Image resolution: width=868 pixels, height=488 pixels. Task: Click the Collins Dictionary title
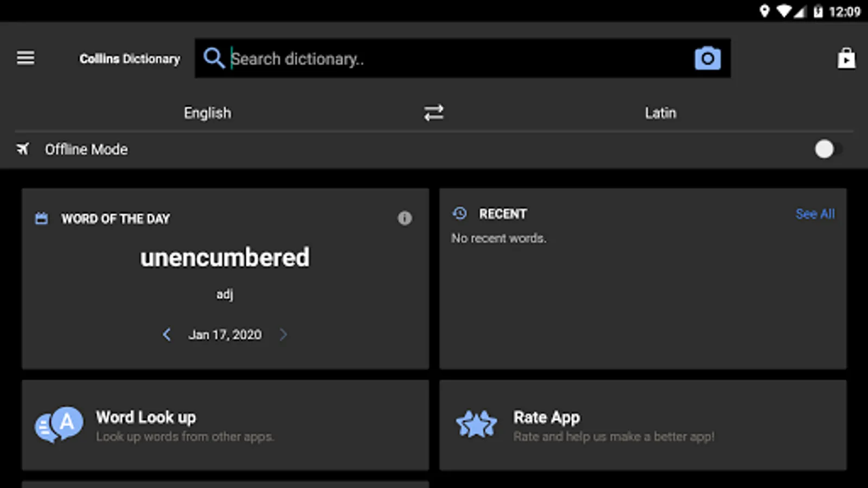tap(130, 59)
